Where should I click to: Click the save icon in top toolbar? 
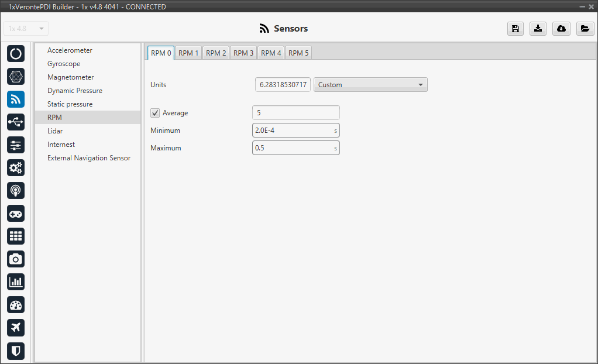[515, 29]
